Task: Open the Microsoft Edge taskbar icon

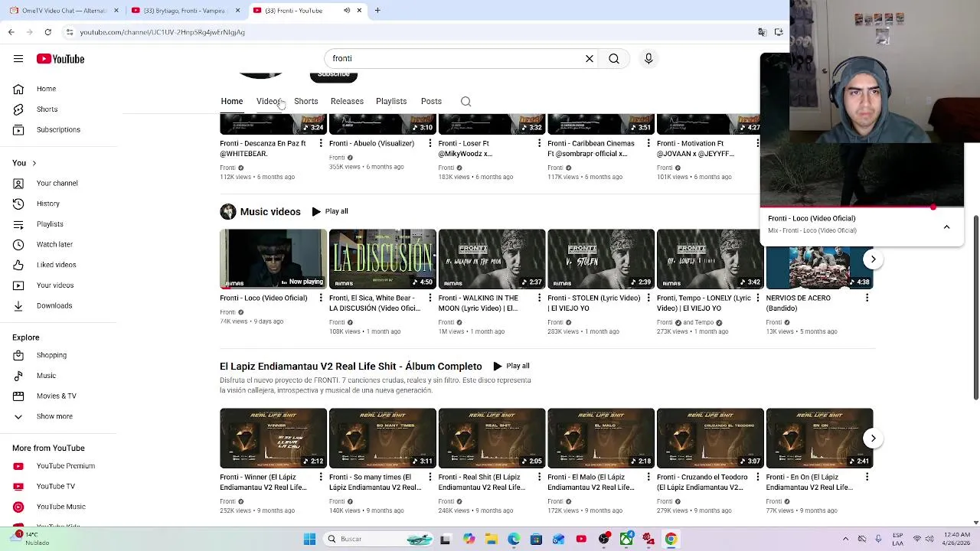Action: click(514, 539)
